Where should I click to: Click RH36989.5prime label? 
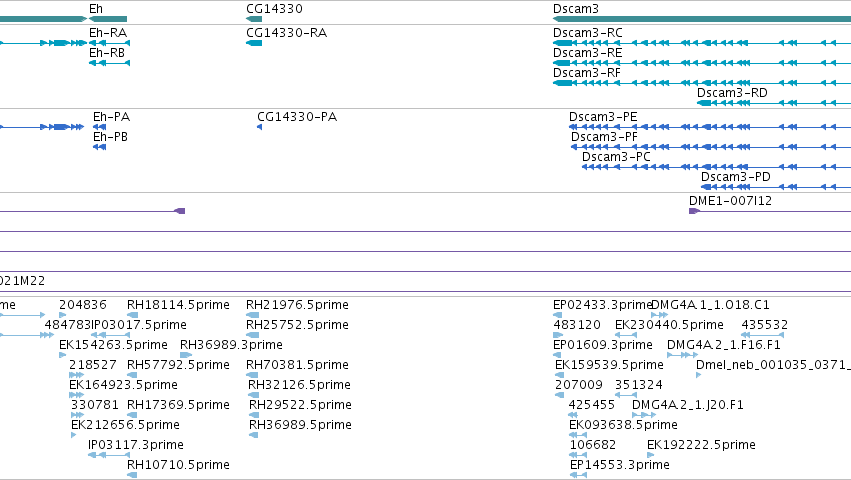point(300,425)
